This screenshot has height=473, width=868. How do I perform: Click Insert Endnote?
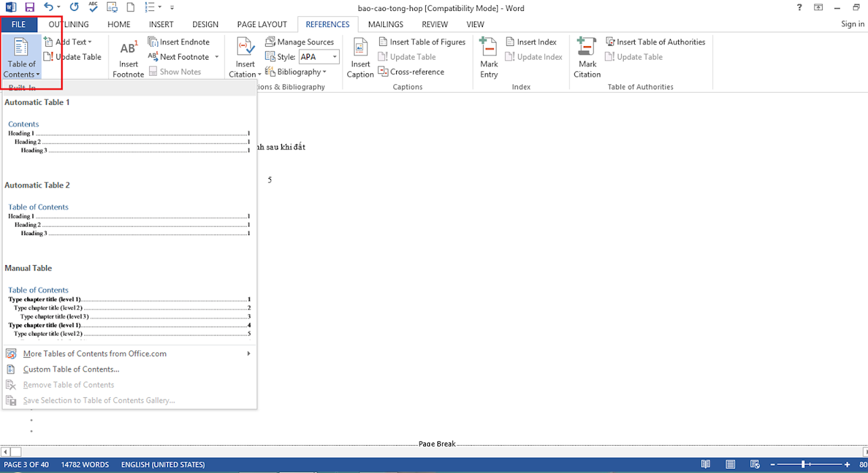tap(179, 42)
